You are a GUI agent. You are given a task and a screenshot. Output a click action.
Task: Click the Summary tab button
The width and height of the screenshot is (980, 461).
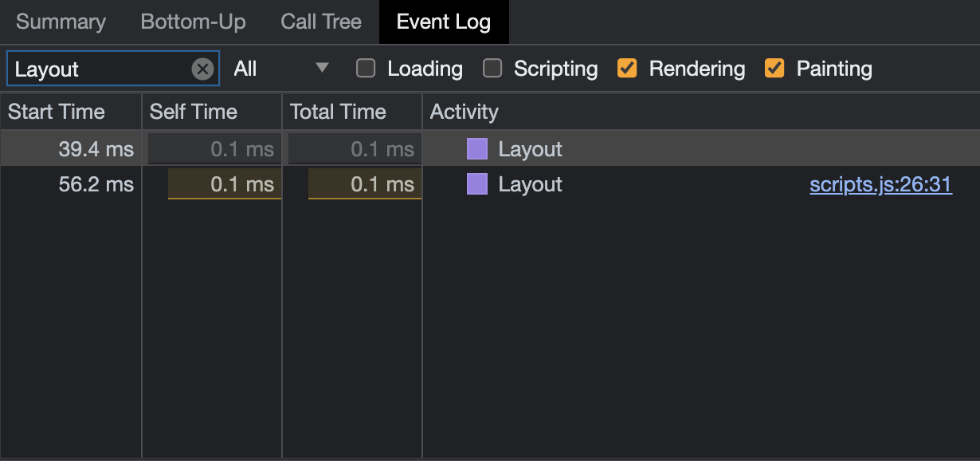pyautogui.click(x=61, y=22)
